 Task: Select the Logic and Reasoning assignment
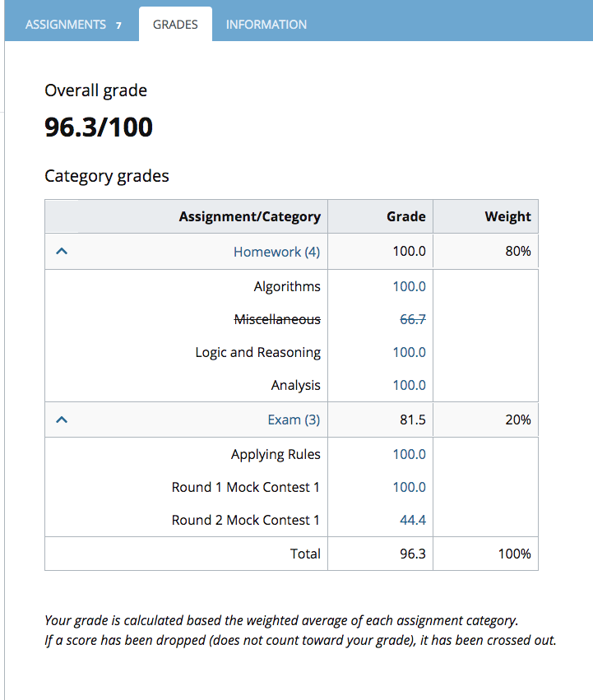coord(257,351)
